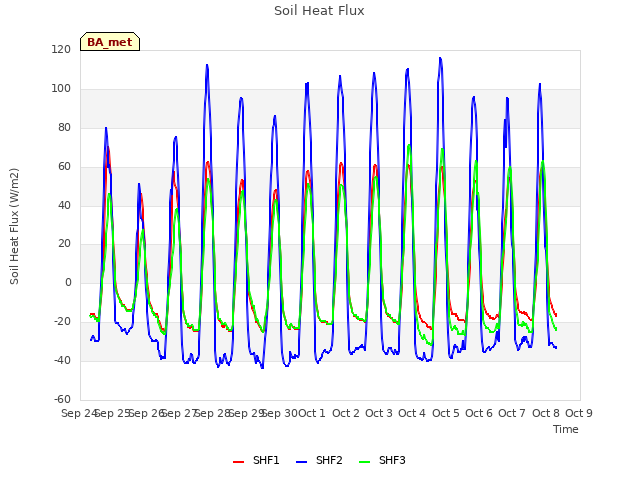Click the Oct 9 x-axis tick label
Screen dimensions: 640x480
579,413
